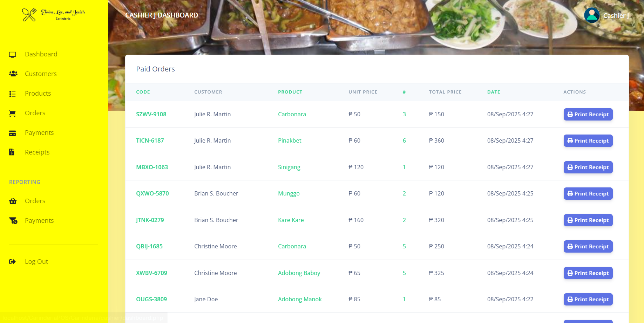
Task: Click the Receipts invoice icon
Action: [12, 152]
